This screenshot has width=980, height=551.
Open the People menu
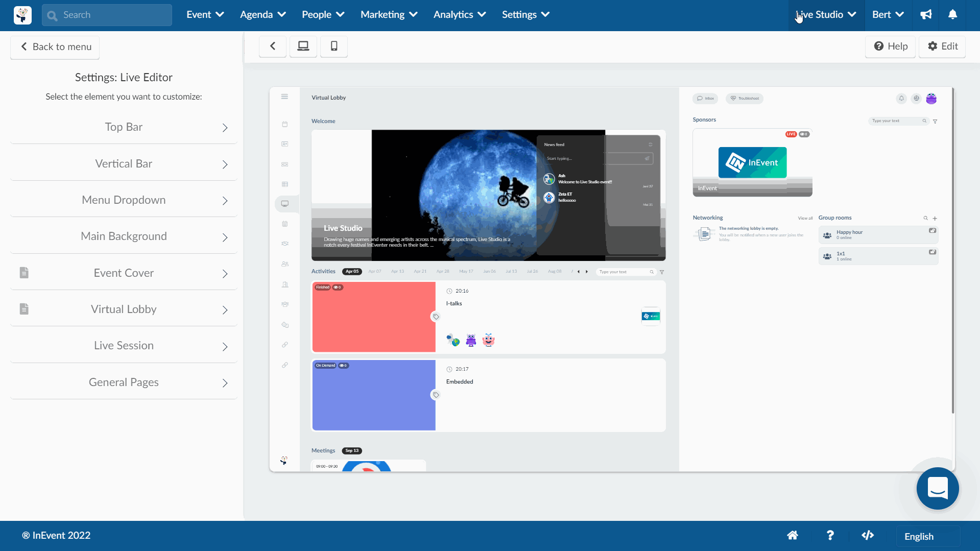[323, 15]
